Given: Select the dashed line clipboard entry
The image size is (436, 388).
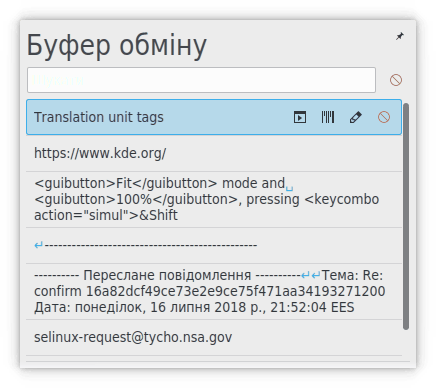Looking at the screenshot, I should tap(214, 246).
